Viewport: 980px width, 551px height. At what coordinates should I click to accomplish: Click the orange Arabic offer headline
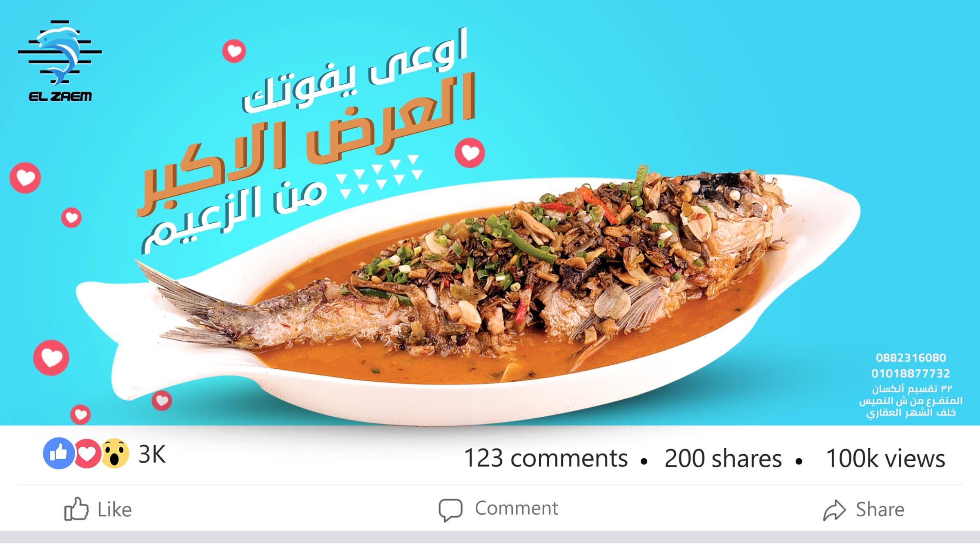306,145
